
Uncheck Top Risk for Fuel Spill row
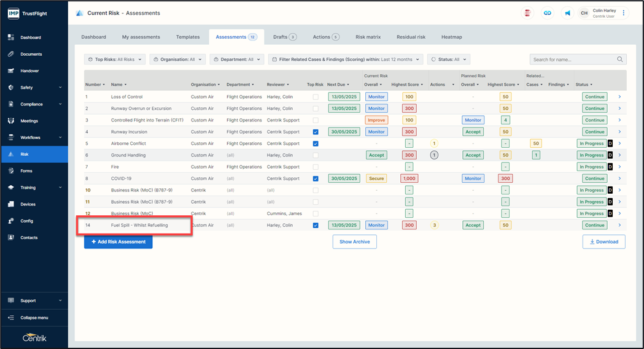[316, 225]
